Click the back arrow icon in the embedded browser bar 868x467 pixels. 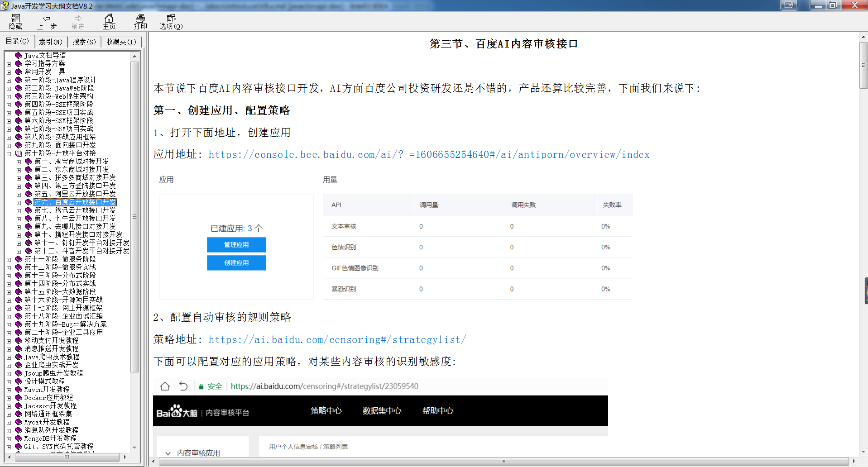183,386
